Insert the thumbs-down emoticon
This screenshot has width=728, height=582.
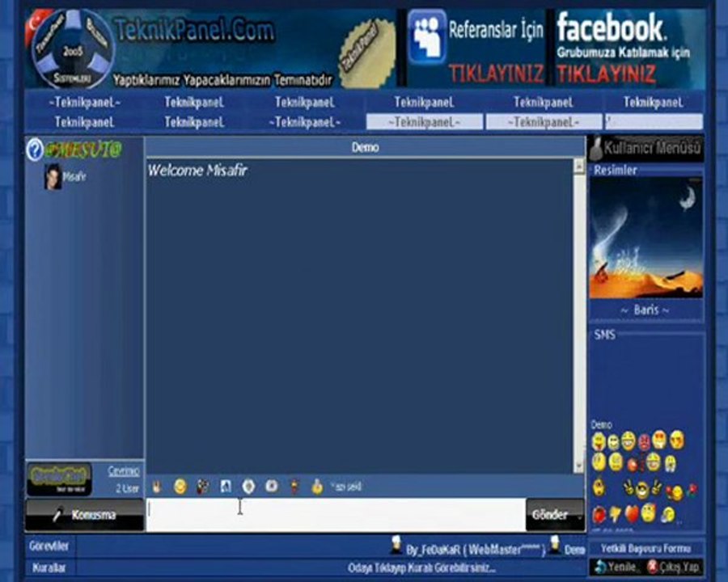(615, 514)
